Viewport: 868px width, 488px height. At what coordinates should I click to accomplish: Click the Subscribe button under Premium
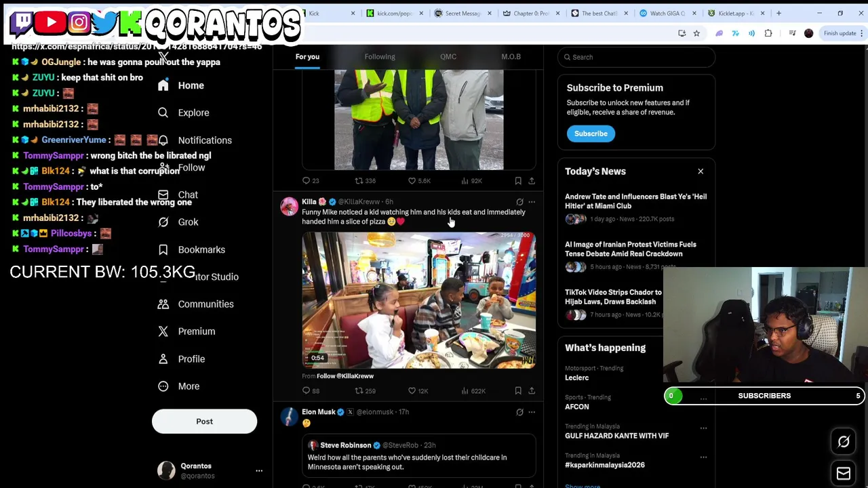tap(591, 134)
